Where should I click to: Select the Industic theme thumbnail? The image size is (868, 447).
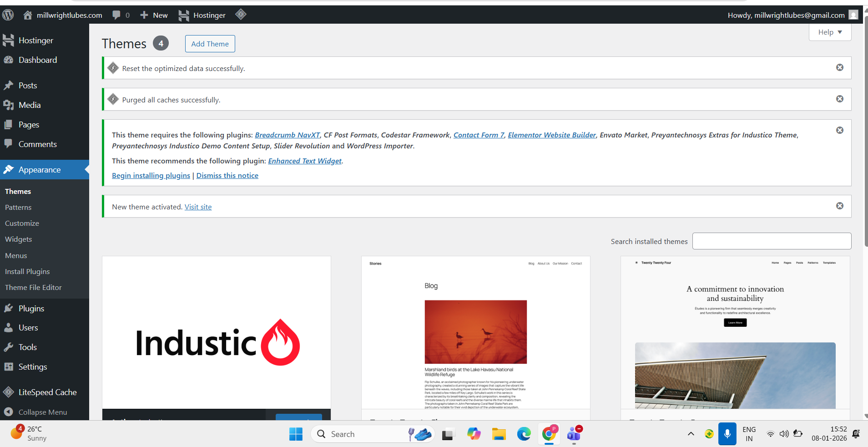[x=217, y=332]
